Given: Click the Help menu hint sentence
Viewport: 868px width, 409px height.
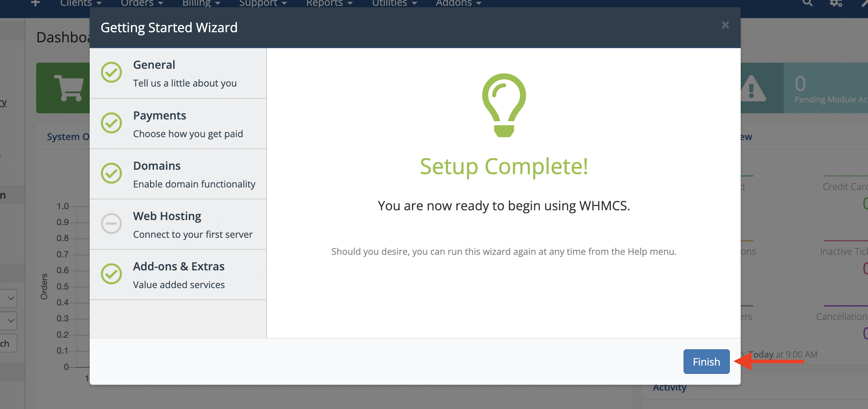Looking at the screenshot, I should point(504,252).
